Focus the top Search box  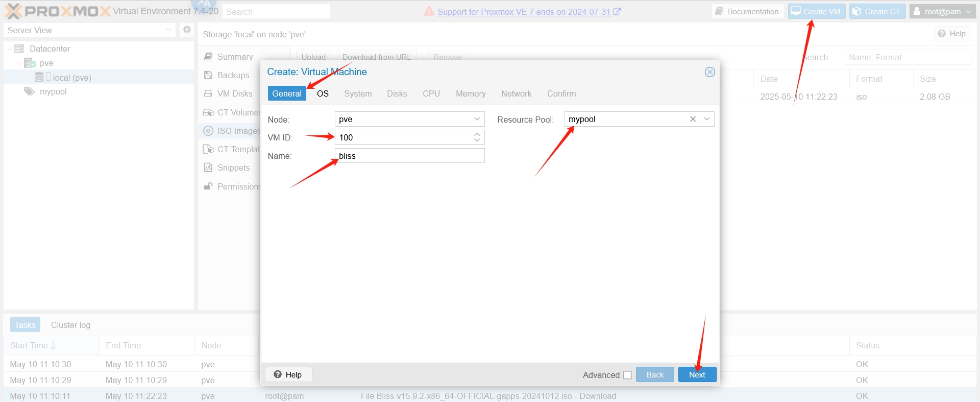pyautogui.click(x=276, y=12)
